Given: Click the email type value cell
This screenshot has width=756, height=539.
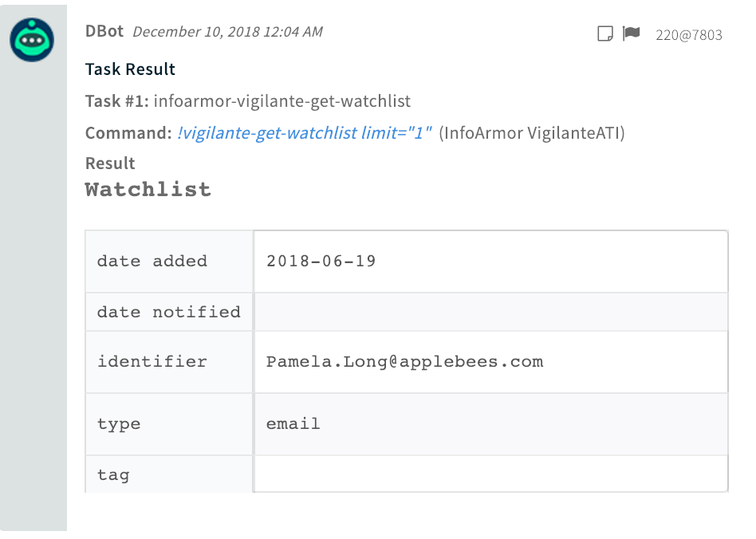Looking at the screenshot, I should [293, 424].
